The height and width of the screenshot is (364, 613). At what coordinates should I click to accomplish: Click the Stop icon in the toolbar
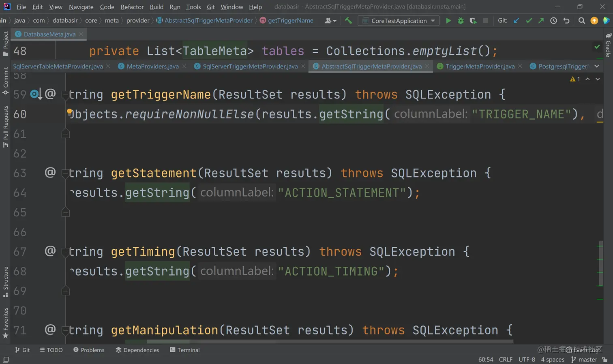point(486,21)
